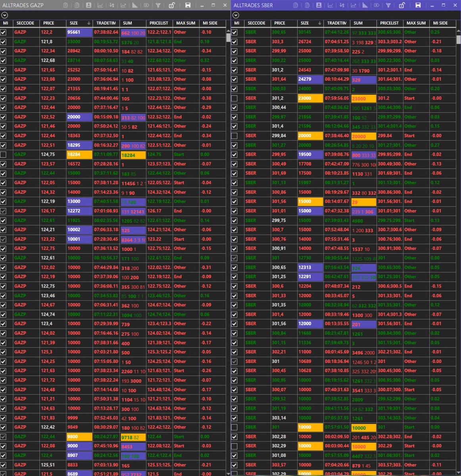Click PRICELIST column header in SBER table
461x476 pixels.
point(390,23)
